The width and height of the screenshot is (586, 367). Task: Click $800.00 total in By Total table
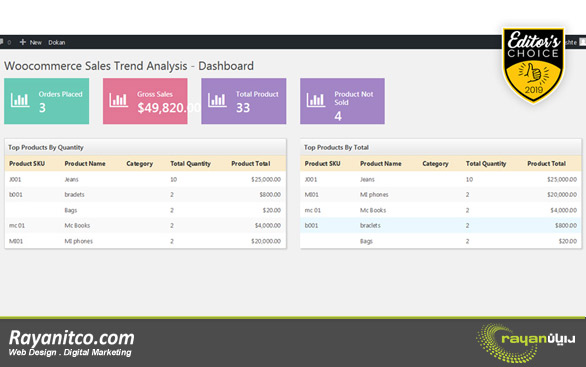coord(566,226)
